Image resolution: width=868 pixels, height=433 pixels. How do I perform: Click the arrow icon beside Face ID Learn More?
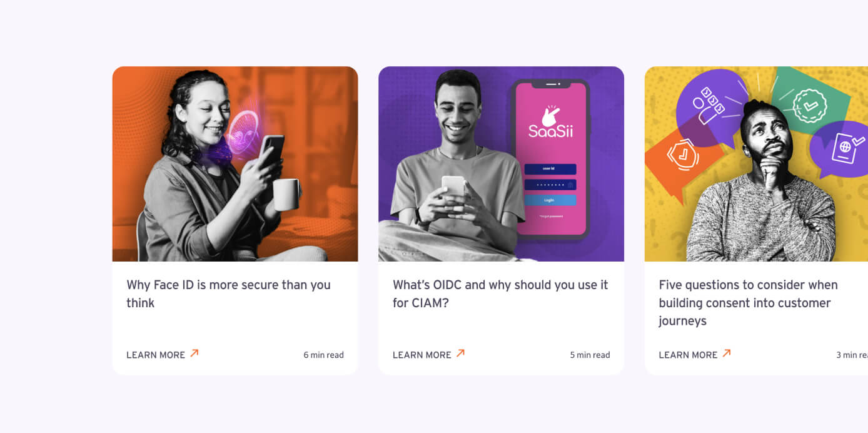[x=194, y=354]
